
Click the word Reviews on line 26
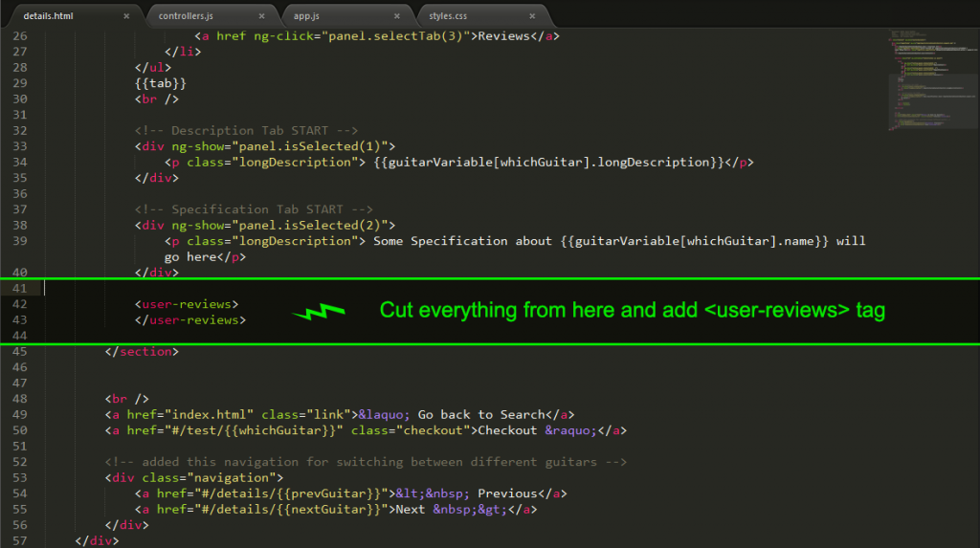pos(503,35)
